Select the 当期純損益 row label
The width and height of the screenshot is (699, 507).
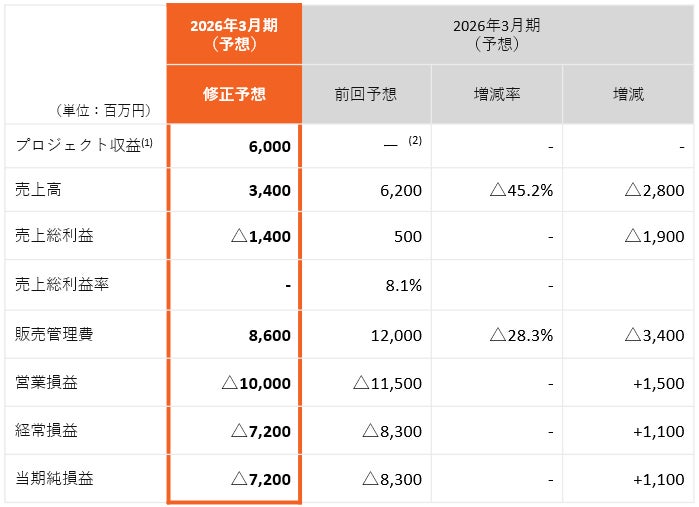54,479
